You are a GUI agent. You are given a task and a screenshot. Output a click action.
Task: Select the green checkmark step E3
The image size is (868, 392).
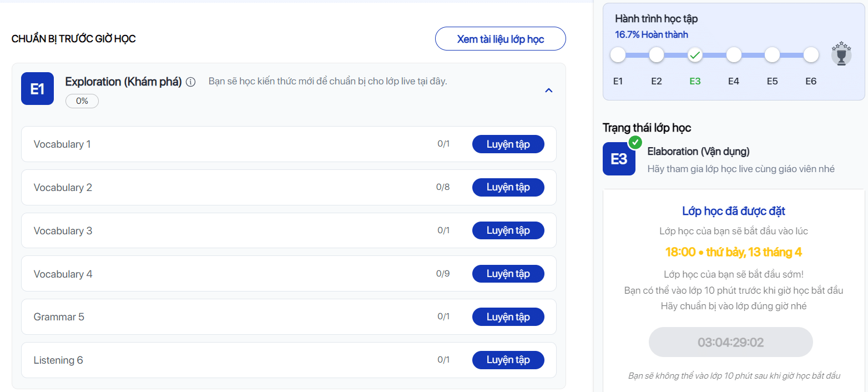(695, 55)
